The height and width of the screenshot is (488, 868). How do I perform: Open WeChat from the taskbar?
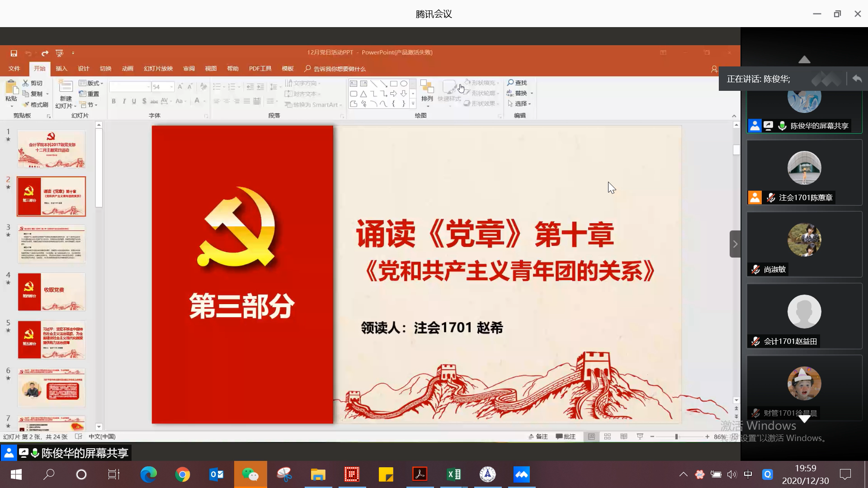pyautogui.click(x=250, y=474)
